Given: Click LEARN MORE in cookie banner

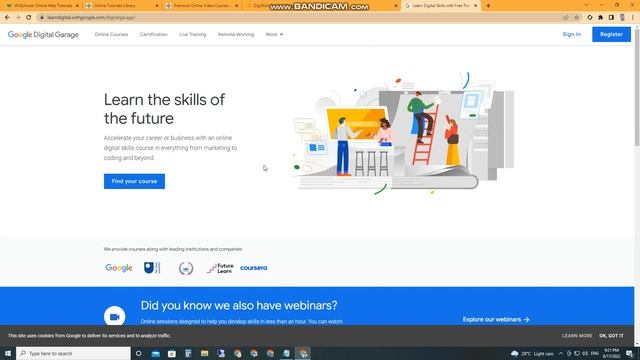Looking at the screenshot, I should click(x=577, y=336).
